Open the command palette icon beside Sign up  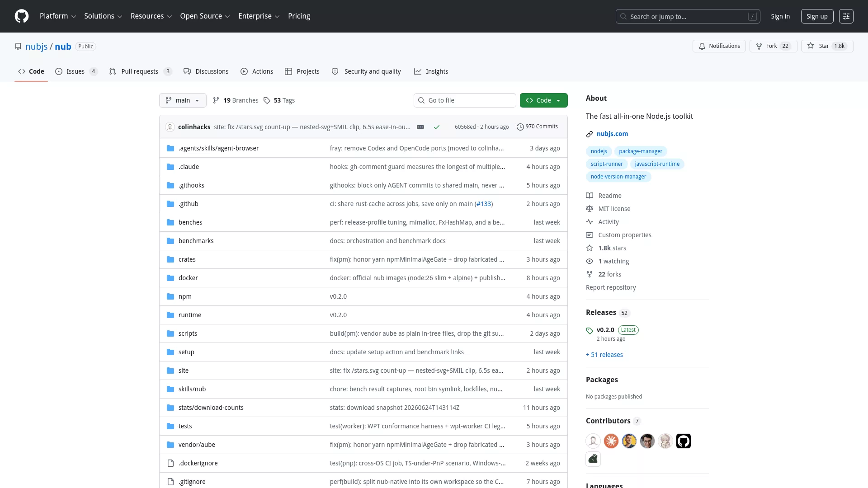(x=846, y=16)
